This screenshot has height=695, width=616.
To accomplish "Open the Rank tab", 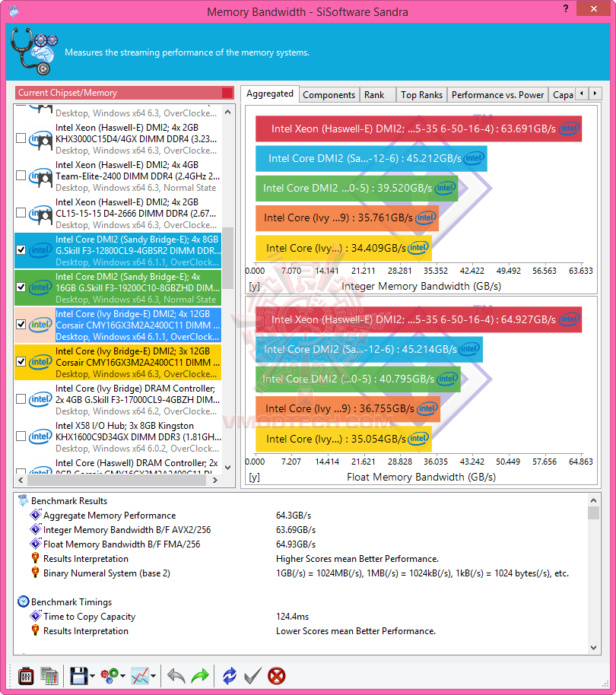I will (377, 95).
